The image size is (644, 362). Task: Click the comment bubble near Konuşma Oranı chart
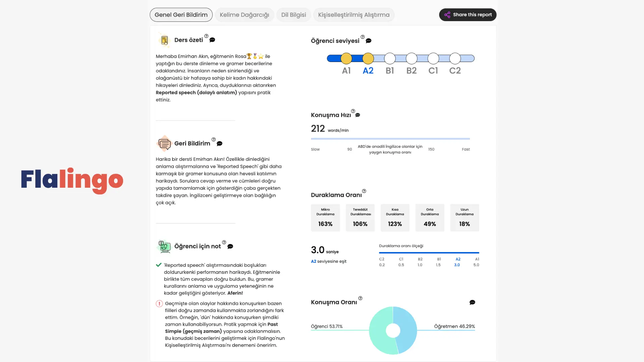472,302
